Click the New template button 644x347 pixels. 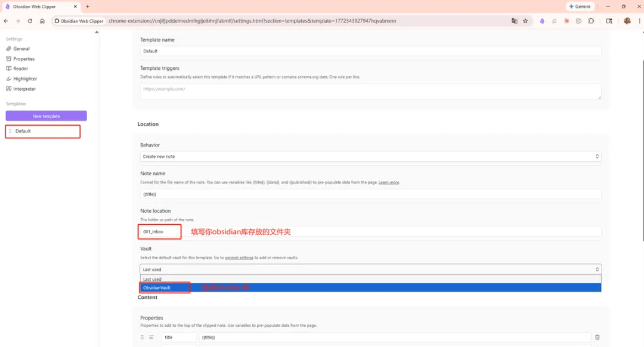coord(46,116)
